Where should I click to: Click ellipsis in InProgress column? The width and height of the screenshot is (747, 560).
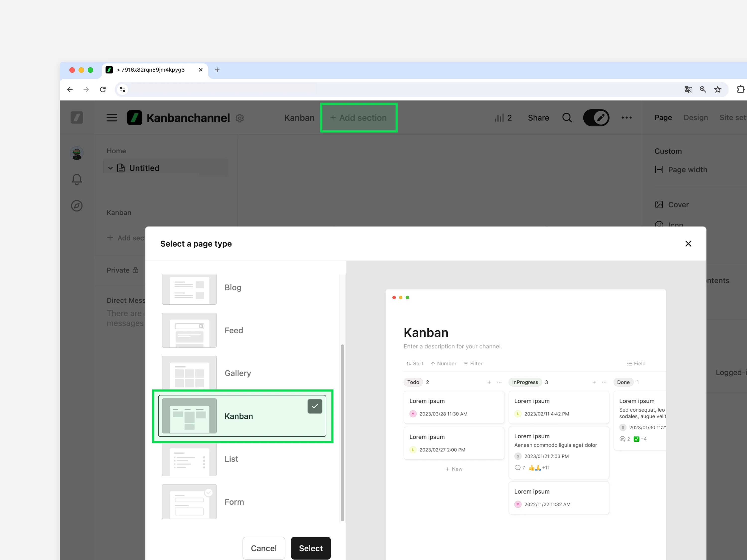click(604, 382)
